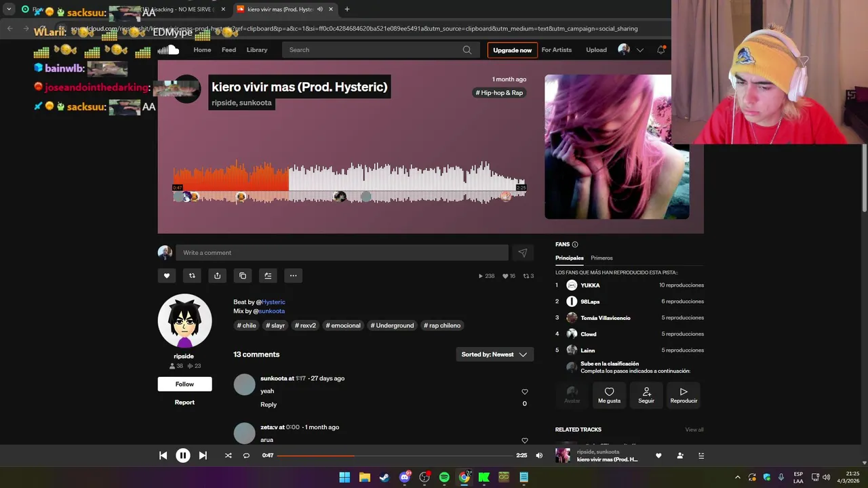Viewport: 868px width, 488px height.
Task: Add track to Next up queue icon
Action: coord(268,276)
